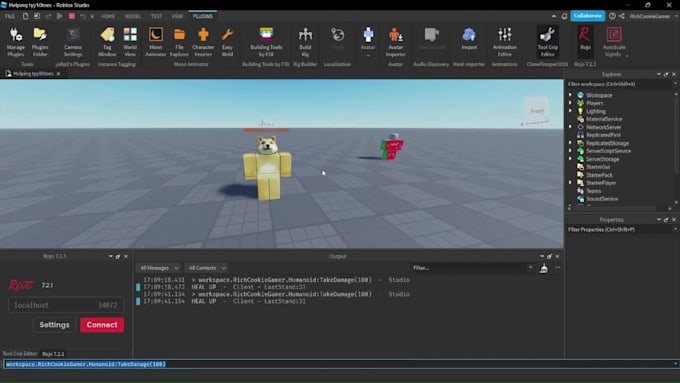The height and width of the screenshot is (383, 680).
Task: Create a new file from quick toolbar
Action: 25,16
